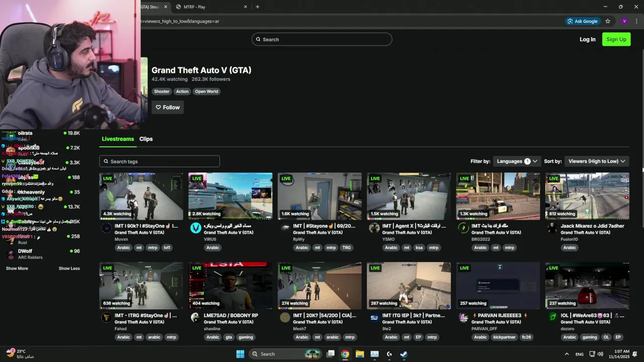
Task: Switch to the Livestreams tab
Action: [118, 139]
